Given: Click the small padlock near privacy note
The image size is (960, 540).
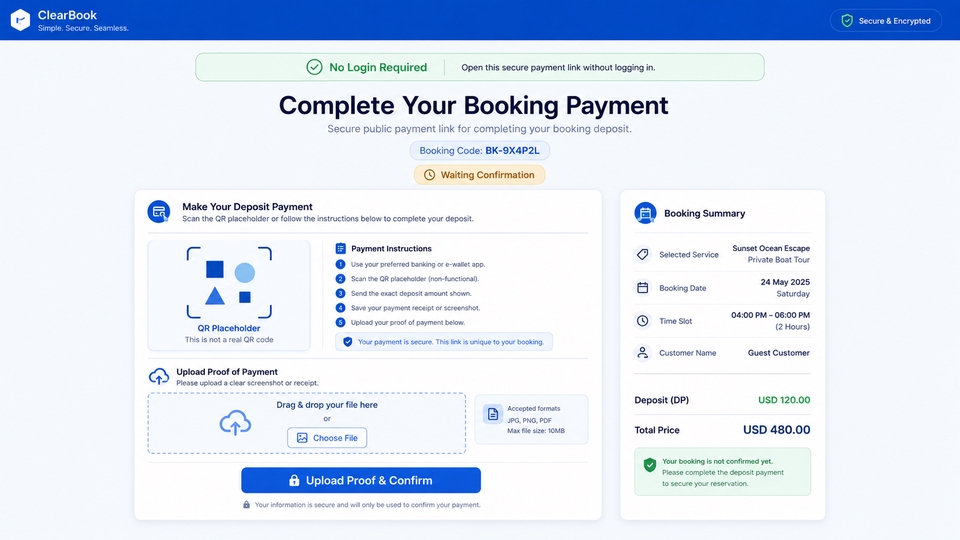Looking at the screenshot, I should [x=246, y=505].
